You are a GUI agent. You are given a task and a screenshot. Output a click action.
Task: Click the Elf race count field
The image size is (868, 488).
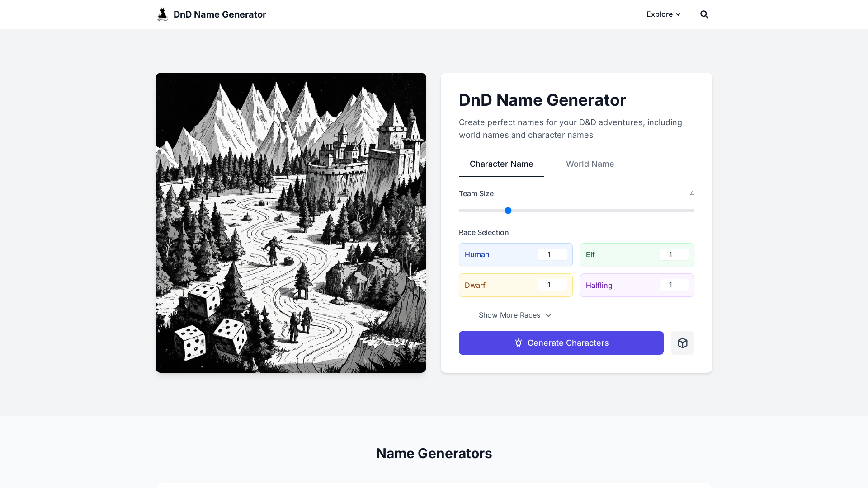674,255
